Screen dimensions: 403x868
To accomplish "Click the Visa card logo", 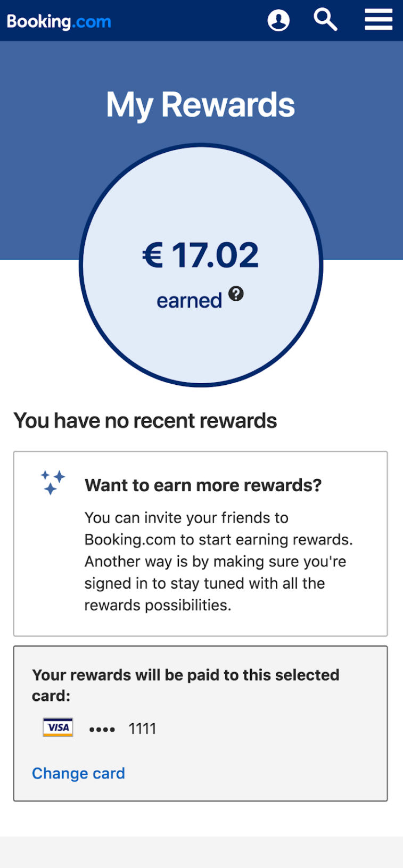I will pos(57,727).
